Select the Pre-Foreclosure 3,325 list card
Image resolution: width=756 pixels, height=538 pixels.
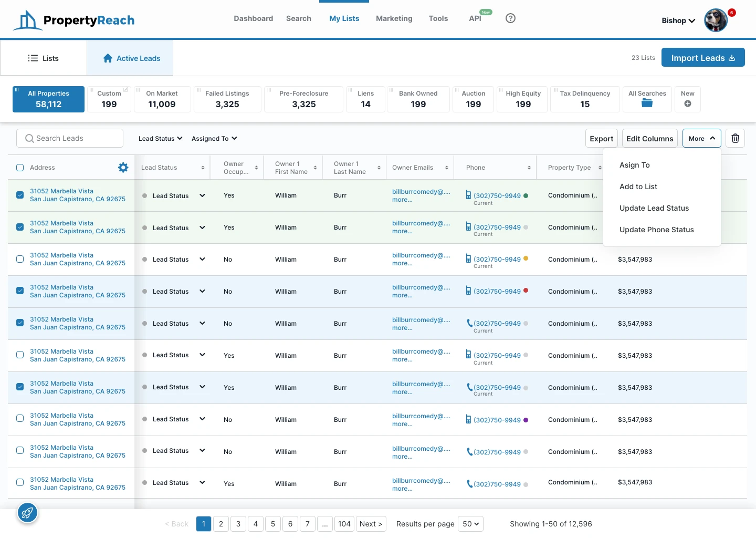(x=304, y=99)
